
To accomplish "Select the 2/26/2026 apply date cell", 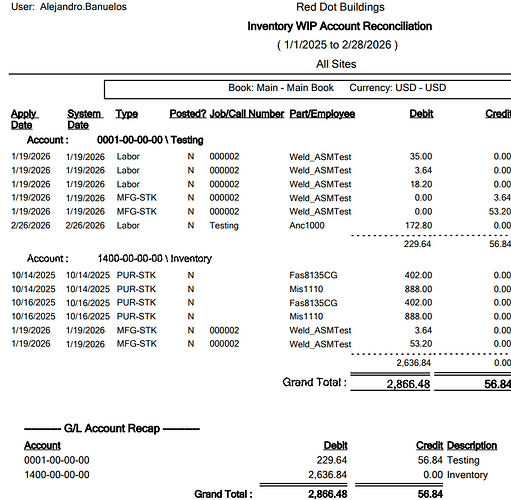I will 31,226.
